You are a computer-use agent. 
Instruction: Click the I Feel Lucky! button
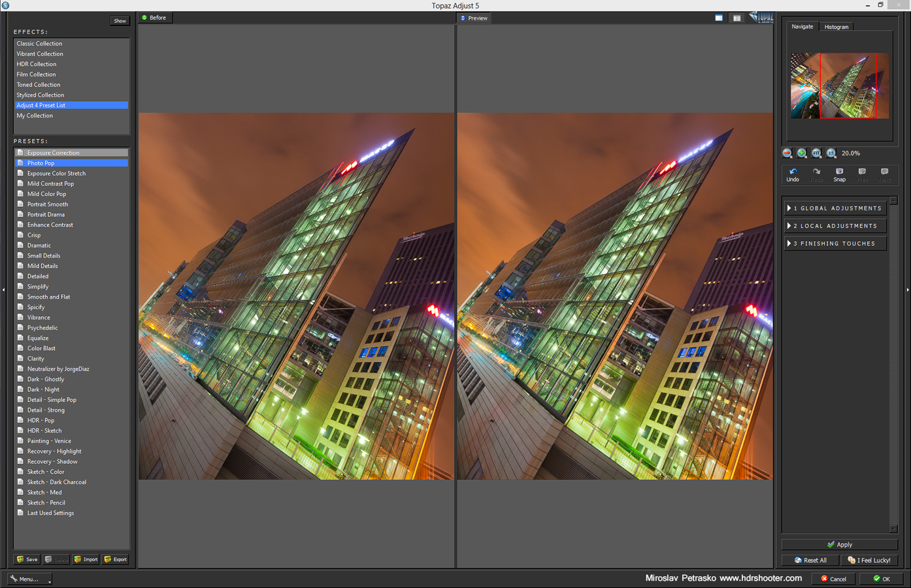click(x=869, y=560)
